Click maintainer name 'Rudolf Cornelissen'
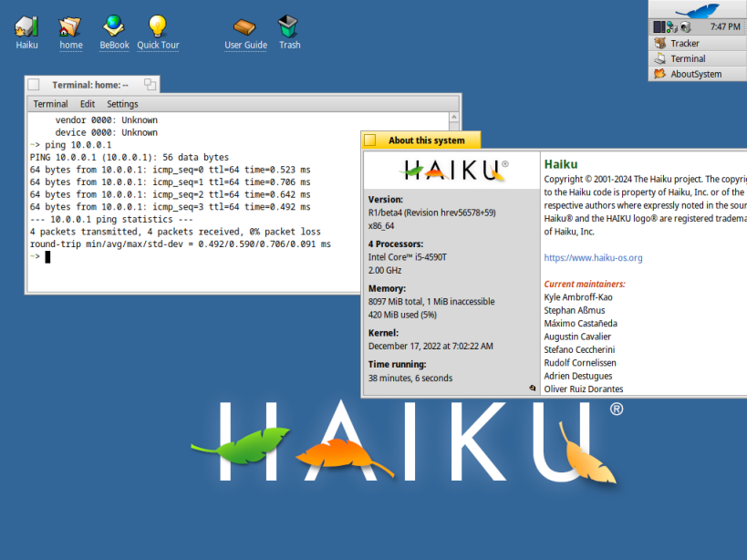The image size is (747, 560). (x=580, y=363)
